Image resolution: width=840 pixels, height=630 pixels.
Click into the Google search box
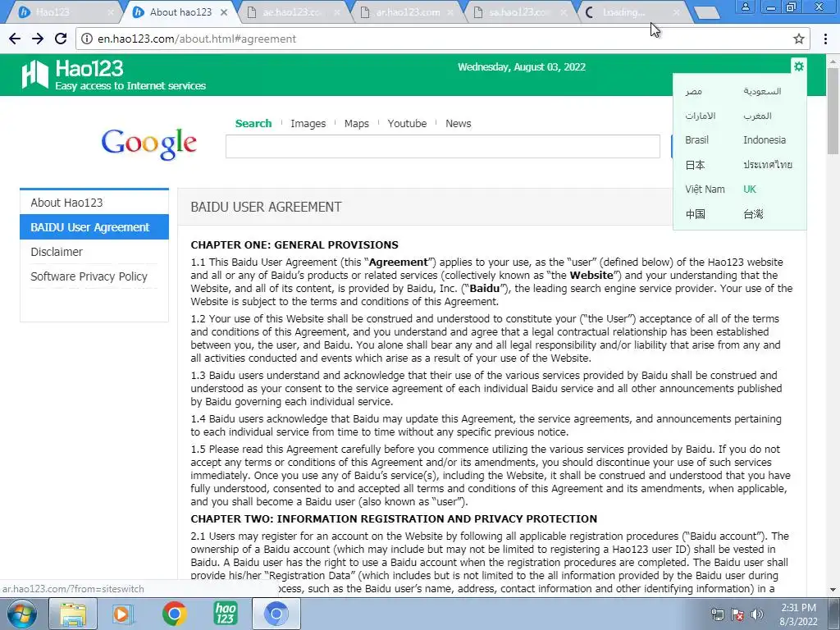[442, 146]
